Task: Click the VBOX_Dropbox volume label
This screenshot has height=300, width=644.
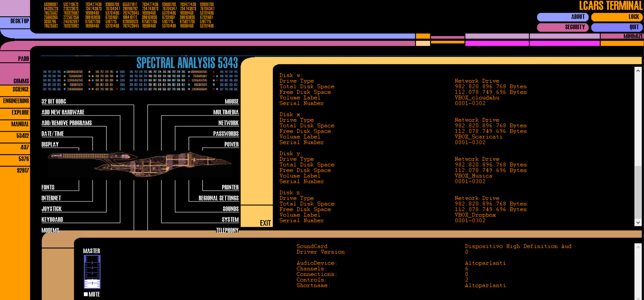Action: pyautogui.click(x=475, y=215)
